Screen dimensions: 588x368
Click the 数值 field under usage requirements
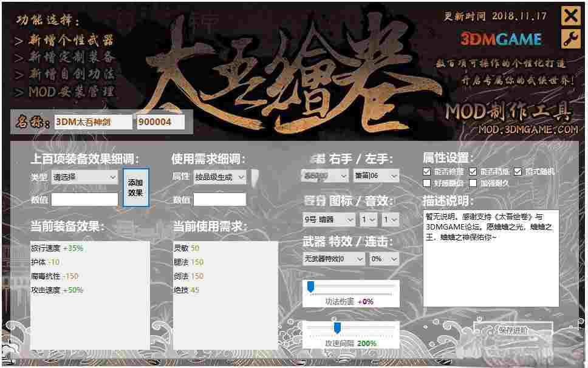coord(220,199)
